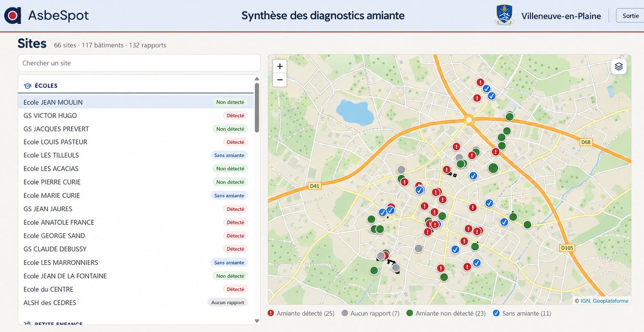Select site Ecole MARIE CURIE

pyautogui.click(x=136, y=195)
